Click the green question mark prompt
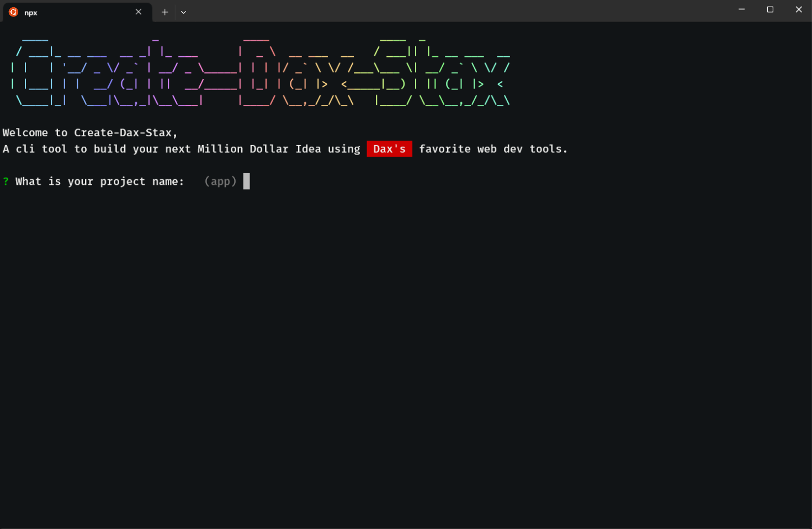This screenshot has height=529, width=812. point(6,181)
